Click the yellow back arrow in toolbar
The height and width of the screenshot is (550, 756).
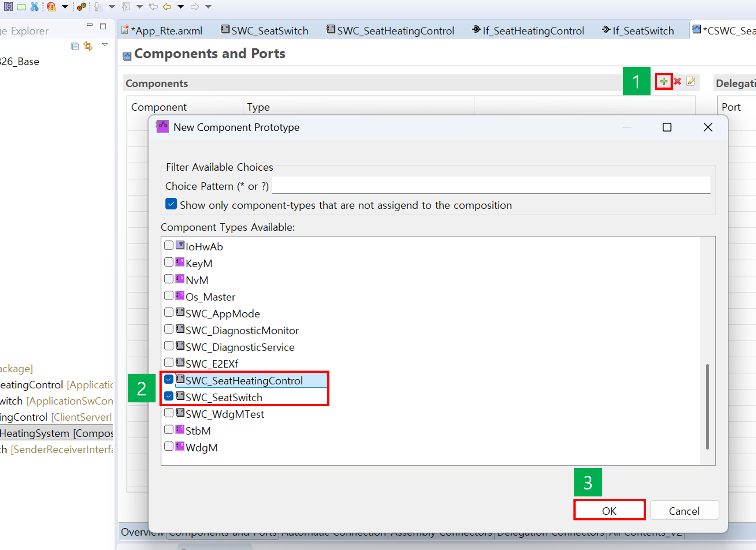click(167, 7)
